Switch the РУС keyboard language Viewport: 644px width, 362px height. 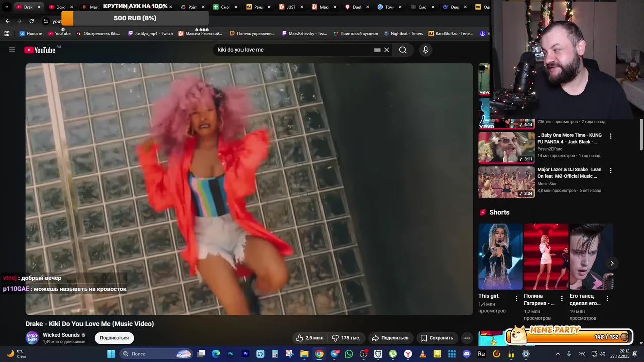pyautogui.click(x=582, y=354)
